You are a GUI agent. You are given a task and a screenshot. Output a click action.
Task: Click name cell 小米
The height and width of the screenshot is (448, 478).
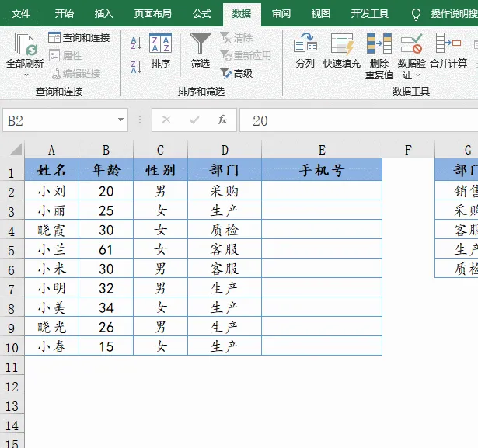(x=52, y=269)
